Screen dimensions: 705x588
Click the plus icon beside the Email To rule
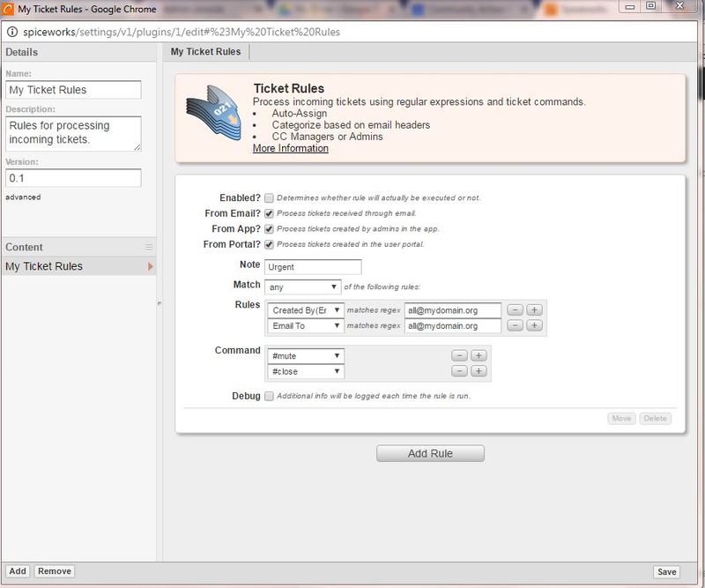tap(534, 325)
